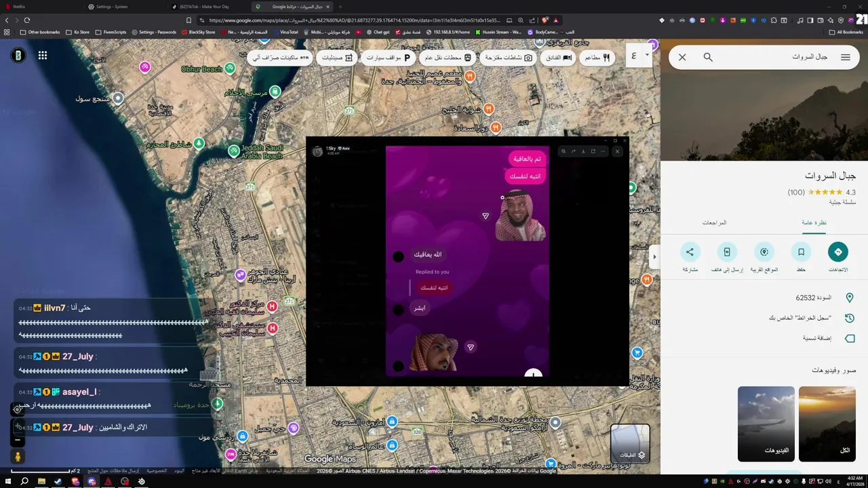The height and width of the screenshot is (488, 868).
Task: Save the place with bookmark icon
Action: [x=801, y=252]
